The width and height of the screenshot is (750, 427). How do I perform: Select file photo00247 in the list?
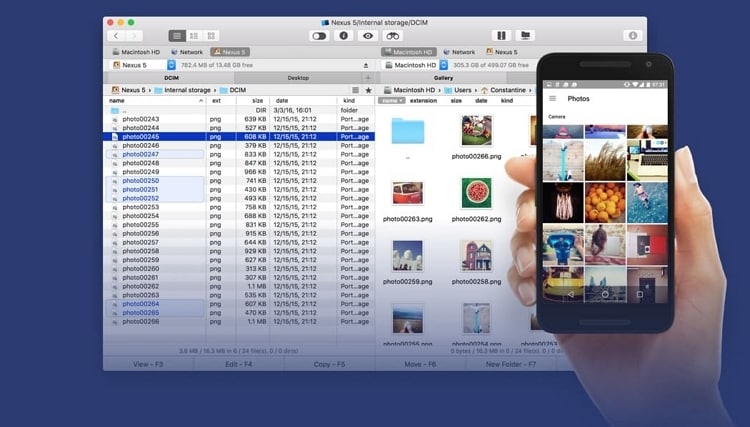click(239, 154)
